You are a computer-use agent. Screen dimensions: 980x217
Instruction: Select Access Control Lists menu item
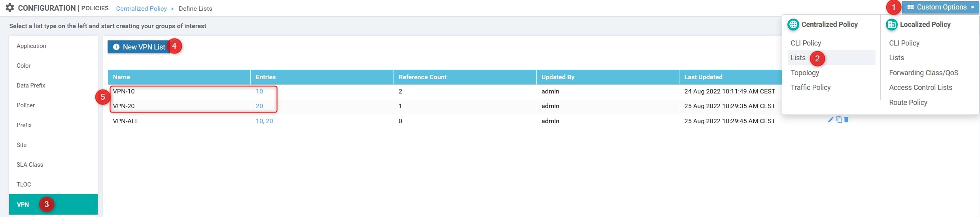click(920, 88)
